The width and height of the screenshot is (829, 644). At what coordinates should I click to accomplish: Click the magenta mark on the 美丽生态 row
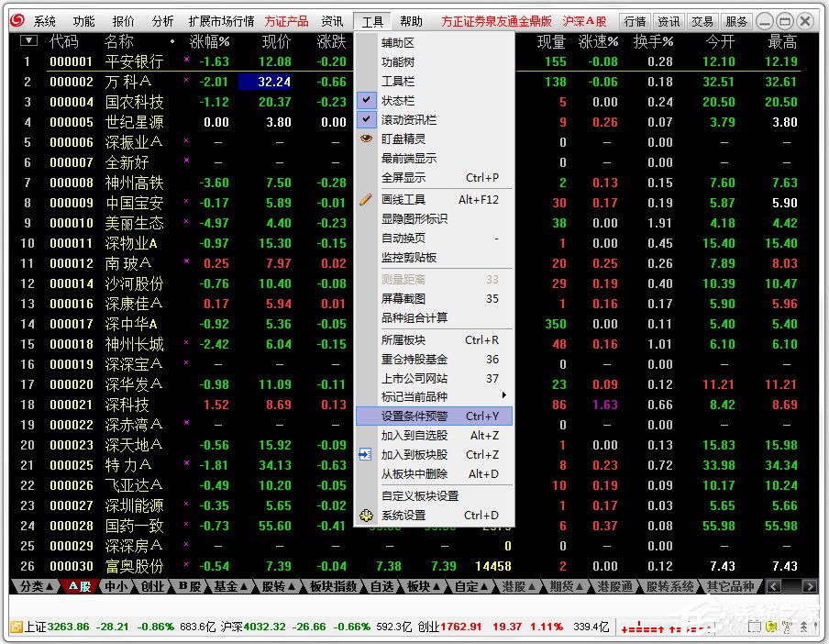coord(186,221)
